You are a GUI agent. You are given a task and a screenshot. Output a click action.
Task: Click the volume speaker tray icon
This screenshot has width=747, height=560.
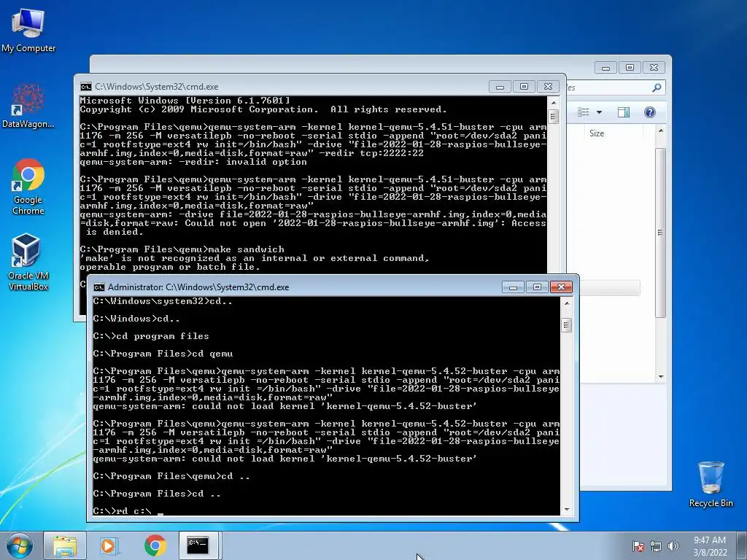coord(673,546)
